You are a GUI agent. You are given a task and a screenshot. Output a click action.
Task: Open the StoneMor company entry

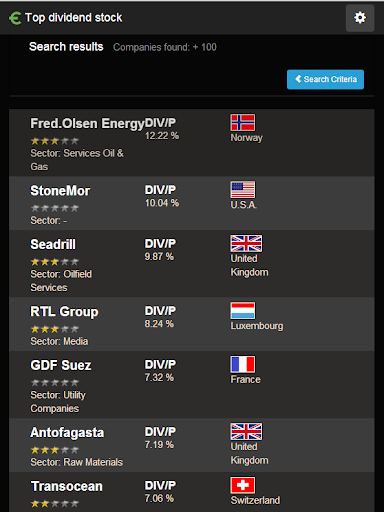tap(192, 203)
